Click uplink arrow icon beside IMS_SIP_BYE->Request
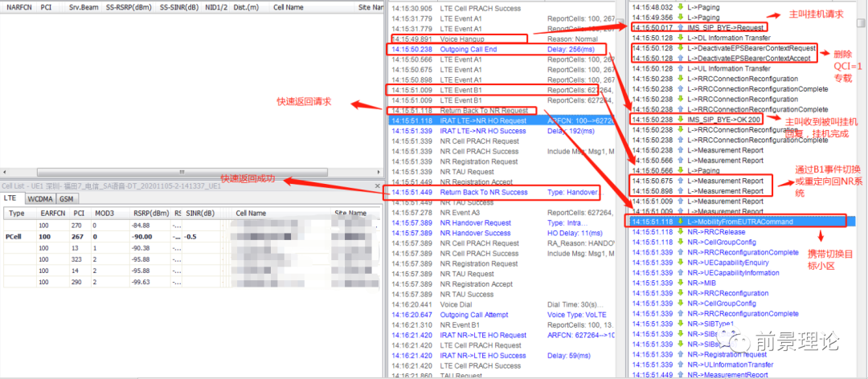Screen dimensions: 868x379 pos(681,28)
